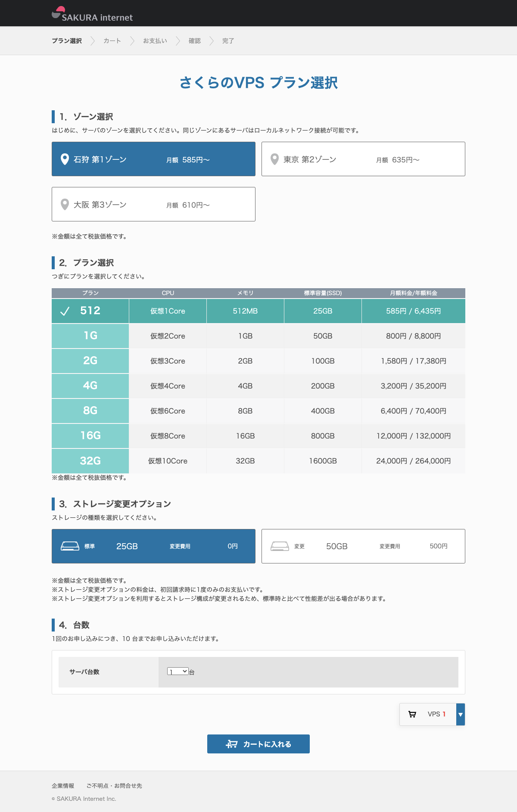Click the disk icon for 標準 25GB storage

pyautogui.click(x=70, y=546)
